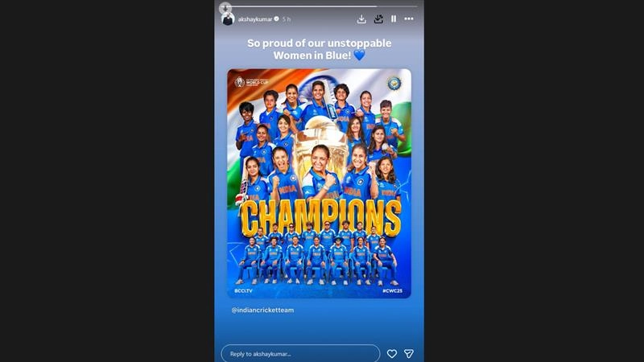Image resolution: width=644 pixels, height=362 pixels.
Task: Click the BCCI crest on the poster
Action: click(x=394, y=84)
